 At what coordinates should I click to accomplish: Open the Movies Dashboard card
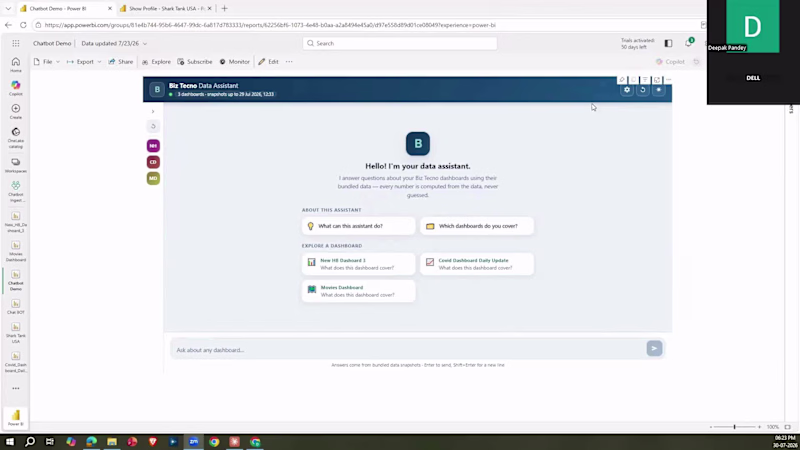click(359, 291)
